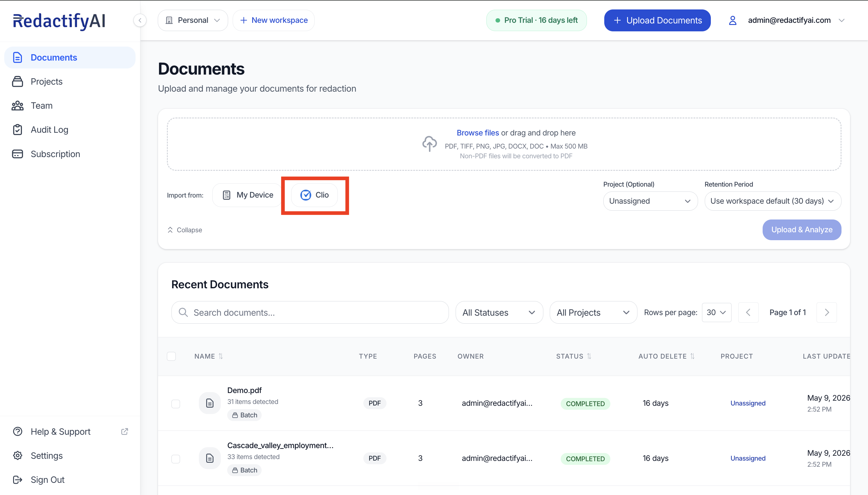
Task: Open the Project Unassigned dropdown
Action: click(650, 201)
